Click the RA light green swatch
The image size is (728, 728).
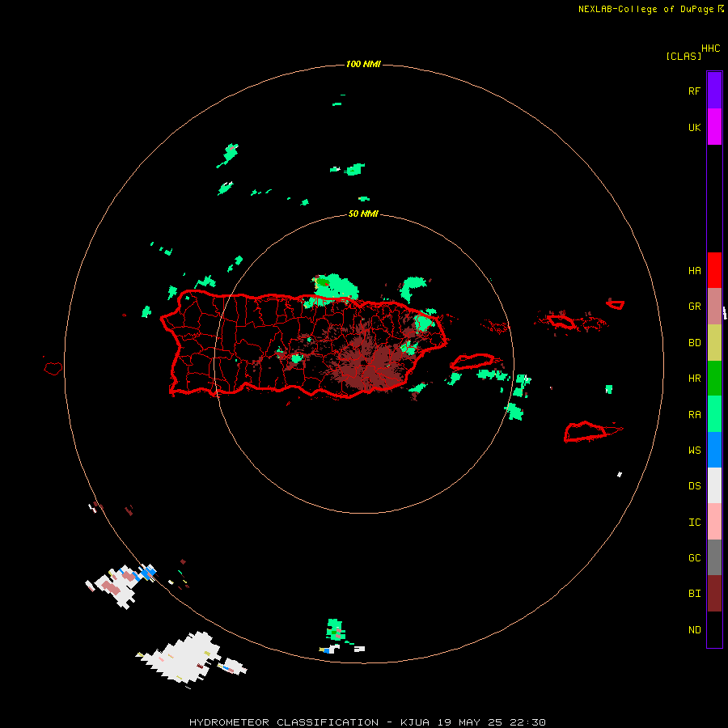point(714,414)
